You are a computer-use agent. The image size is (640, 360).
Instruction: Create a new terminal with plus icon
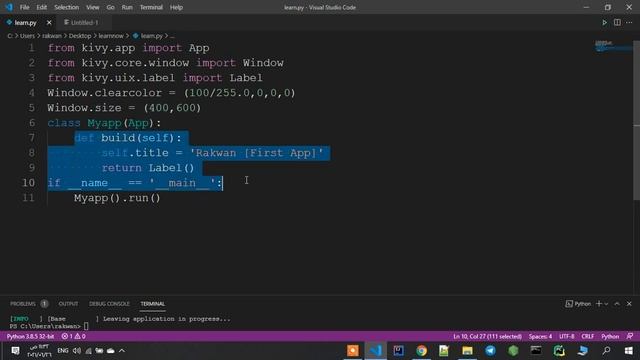coord(599,304)
